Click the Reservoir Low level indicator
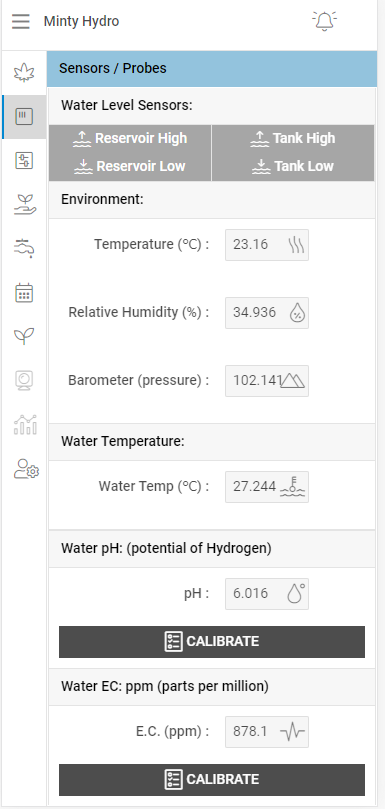Screen dimensions: 385x809 (130, 166)
